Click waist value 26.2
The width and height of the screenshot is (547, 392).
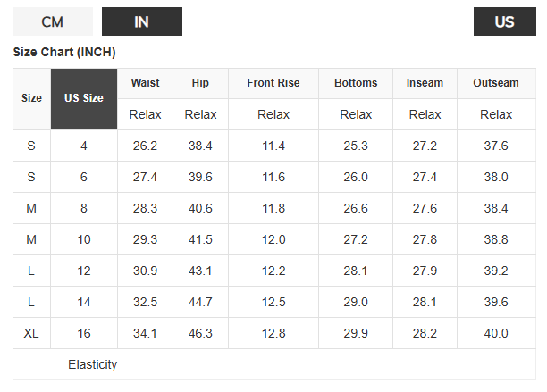145,146
